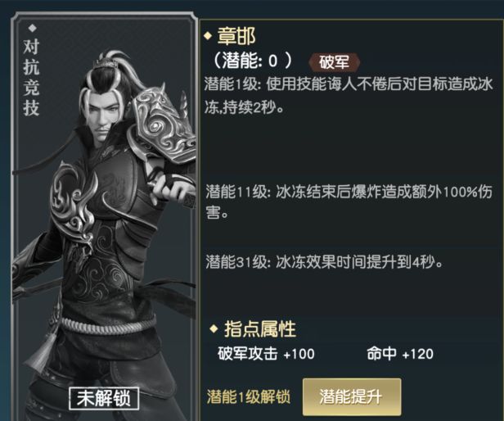
Task: Select the 潜能31级 skill description
Action: click(324, 262)
